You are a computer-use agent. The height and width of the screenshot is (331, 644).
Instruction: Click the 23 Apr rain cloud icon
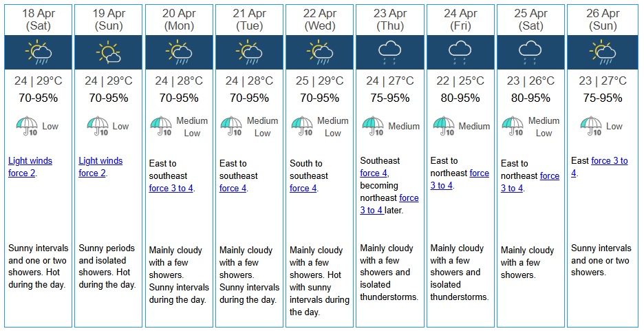click(389, 52)
